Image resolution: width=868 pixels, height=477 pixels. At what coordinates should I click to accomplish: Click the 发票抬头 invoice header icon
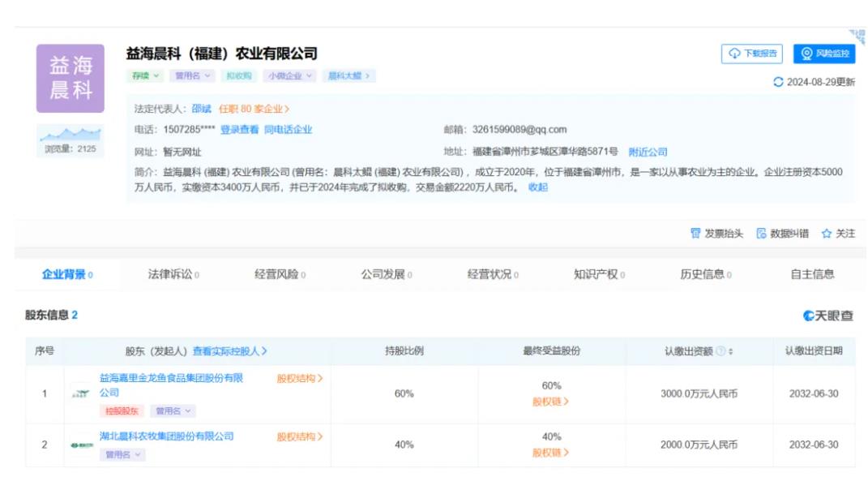click(695, 234)
